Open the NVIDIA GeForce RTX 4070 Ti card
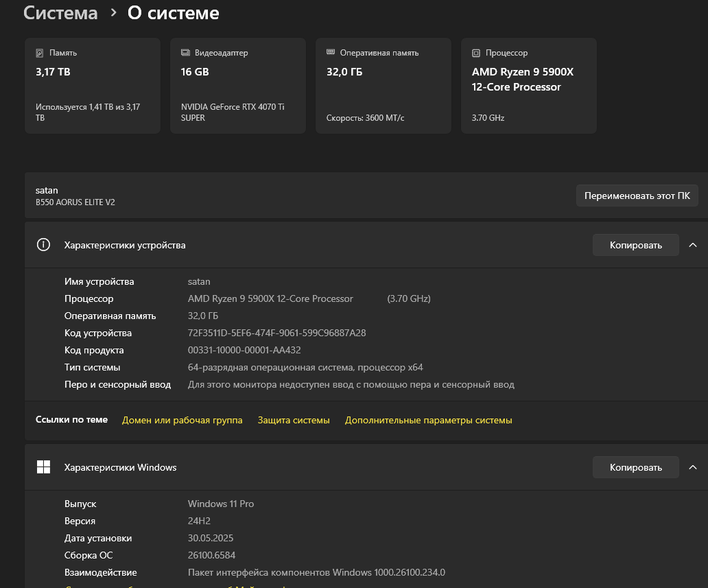The height and width of the screenshot is (588, 708). pyautogui.click(x=237, y=86)
